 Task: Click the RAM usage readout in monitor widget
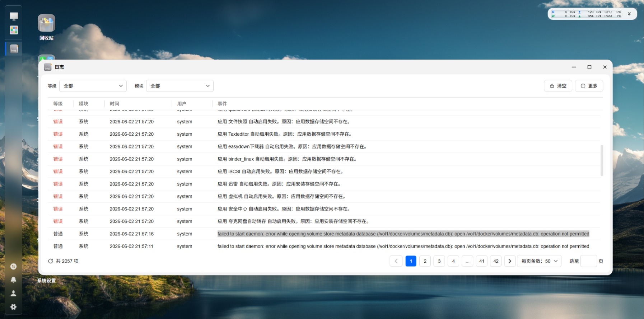click(613, 16)
